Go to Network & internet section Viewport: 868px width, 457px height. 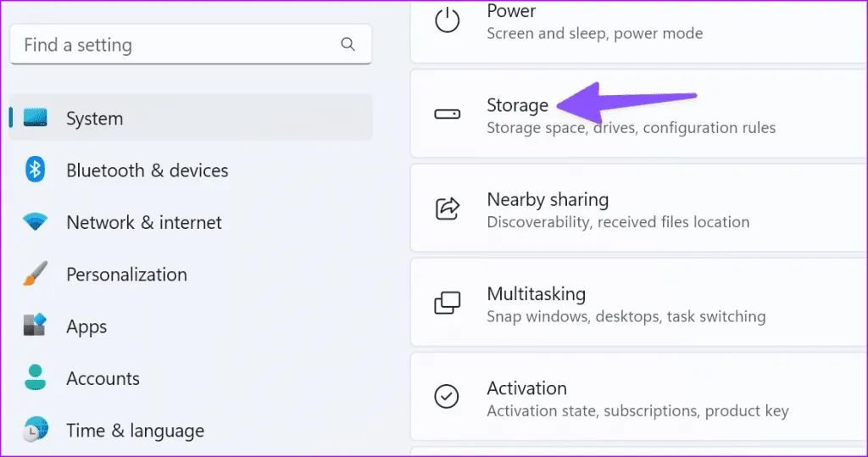(x=143, y=223)
